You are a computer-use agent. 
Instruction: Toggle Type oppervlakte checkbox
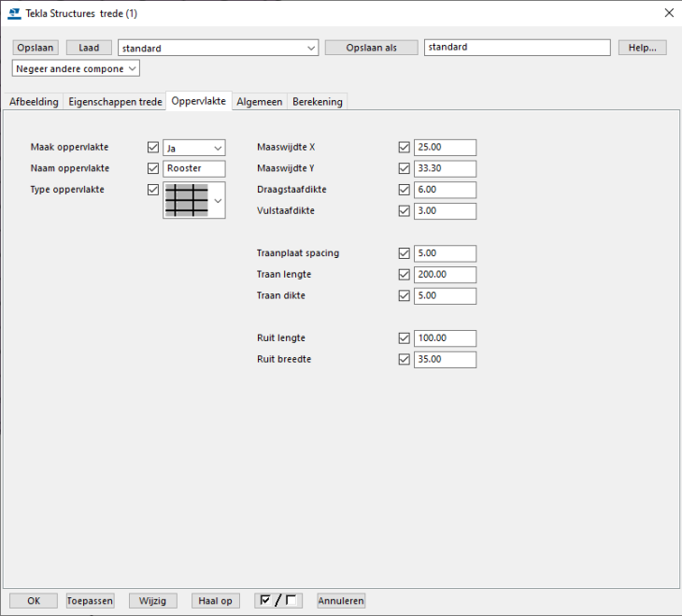153,190
